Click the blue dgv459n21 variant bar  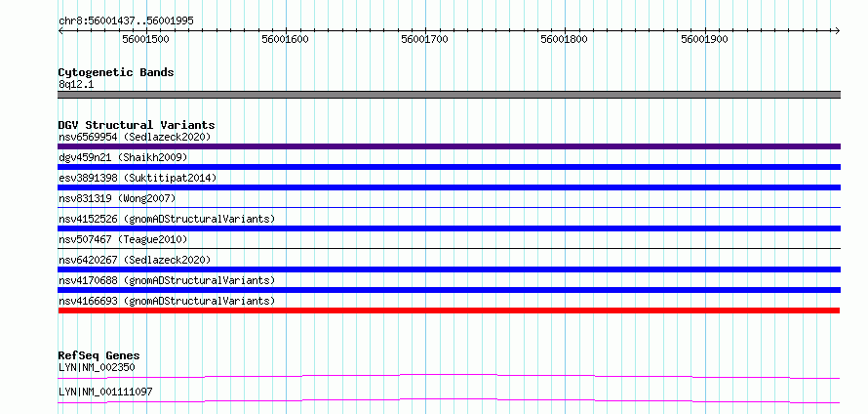click(449, 167)
